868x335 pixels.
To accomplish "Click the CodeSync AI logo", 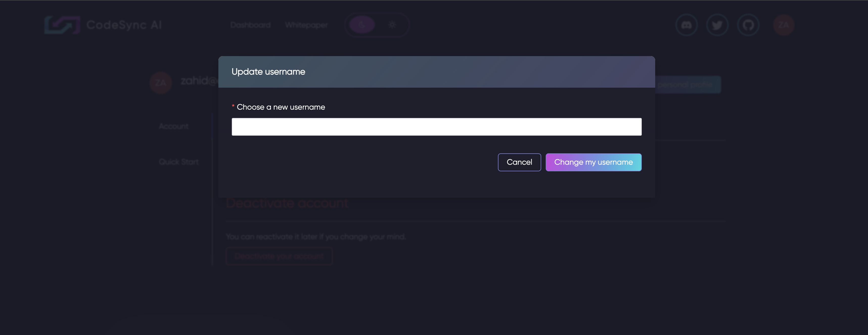I will coord(103,25).
